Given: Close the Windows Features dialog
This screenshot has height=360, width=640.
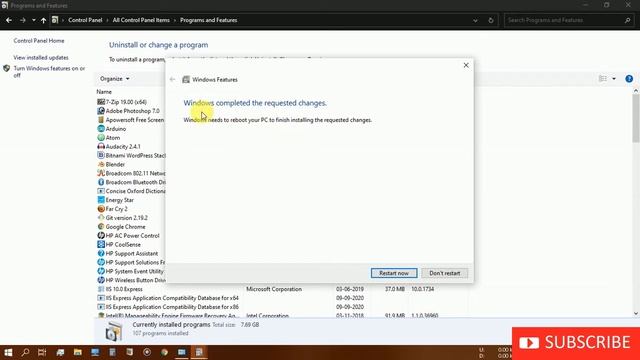Looking at the screenshot, I should tap(466, 65).
